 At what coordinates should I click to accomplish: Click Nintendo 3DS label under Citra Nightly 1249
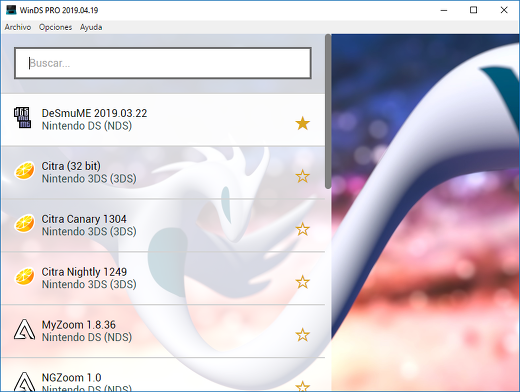point(89,285)
